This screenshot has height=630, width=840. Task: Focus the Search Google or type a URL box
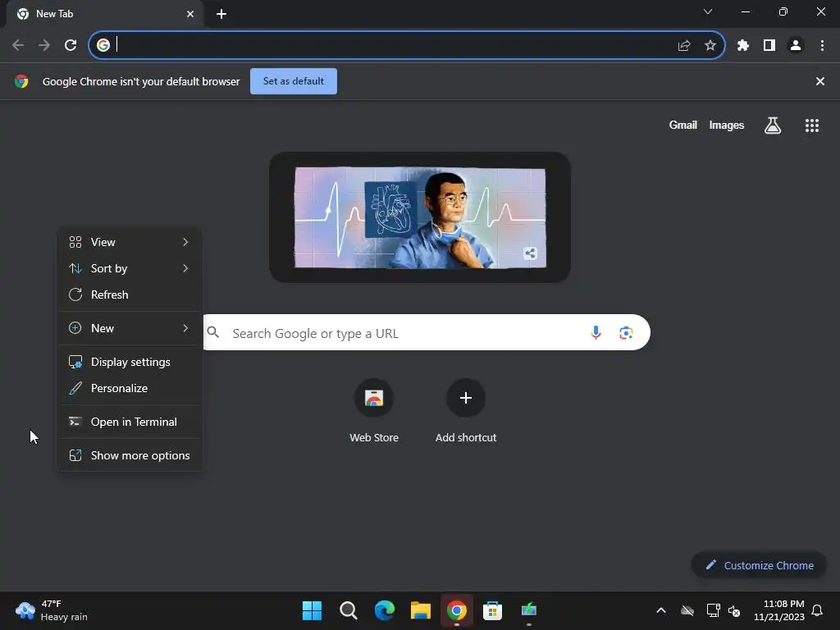coord(427,333)
